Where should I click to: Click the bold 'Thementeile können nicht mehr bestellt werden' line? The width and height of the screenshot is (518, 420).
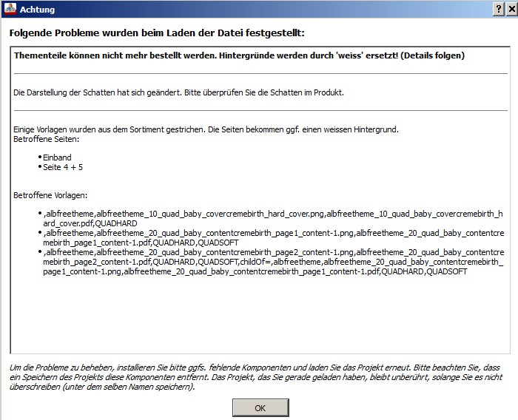[239, 55]
